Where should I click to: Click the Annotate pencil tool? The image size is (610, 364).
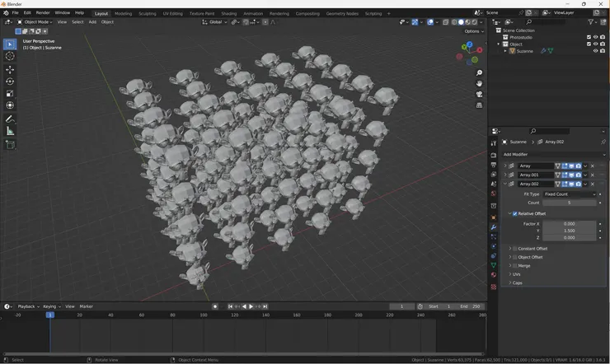(x=10, y=119)
